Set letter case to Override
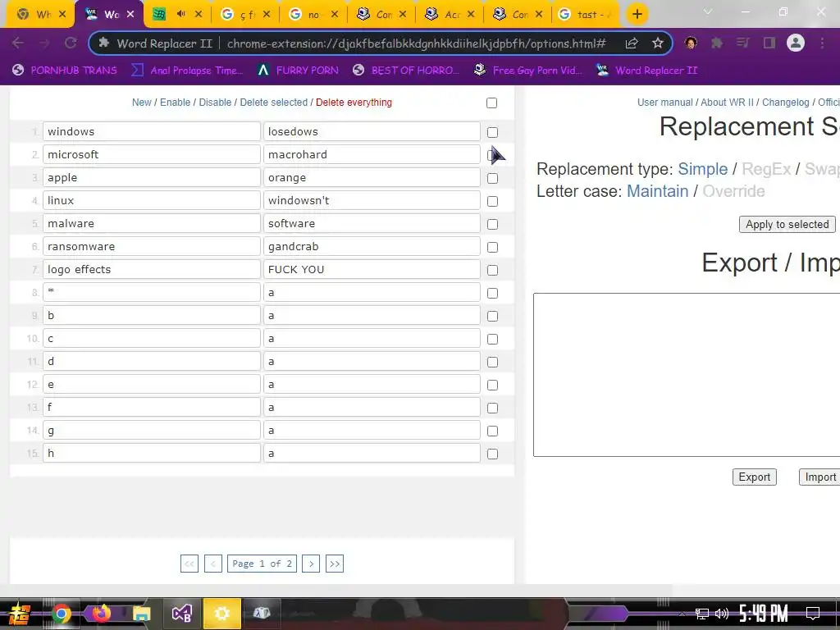This screenshot has width=840, height=630. 733,191
